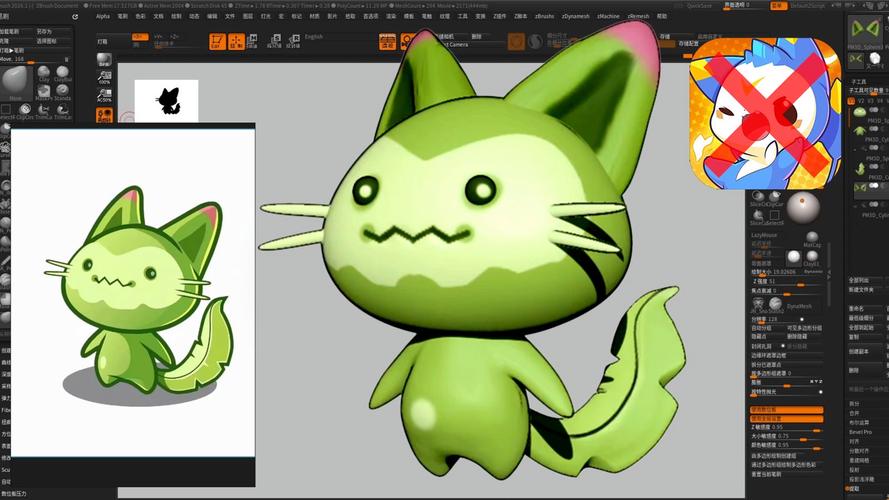Expand the 对齐 section
Image resolution: width=889 pixels, height=500 pixels.
pyautogui.click(x=854, y=441)
